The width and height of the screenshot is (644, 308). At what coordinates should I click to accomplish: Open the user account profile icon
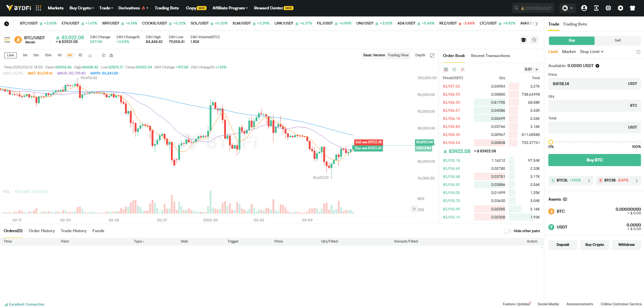click(x=584, y=8)
